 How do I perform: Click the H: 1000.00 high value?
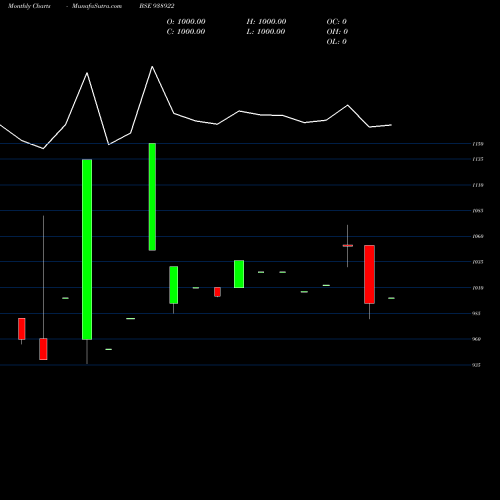pos(266,22)
